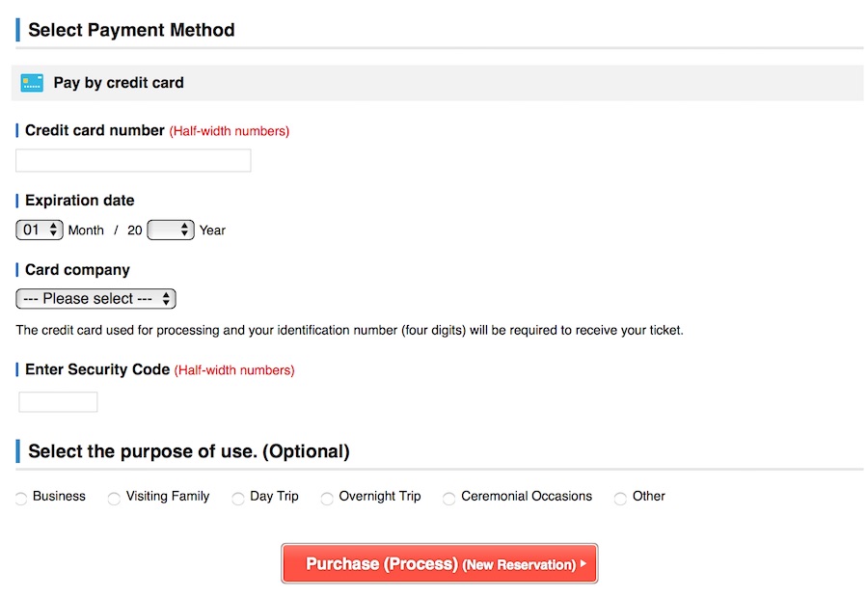
Task: Expand the Card company dropdown
Action: (95, 299)
